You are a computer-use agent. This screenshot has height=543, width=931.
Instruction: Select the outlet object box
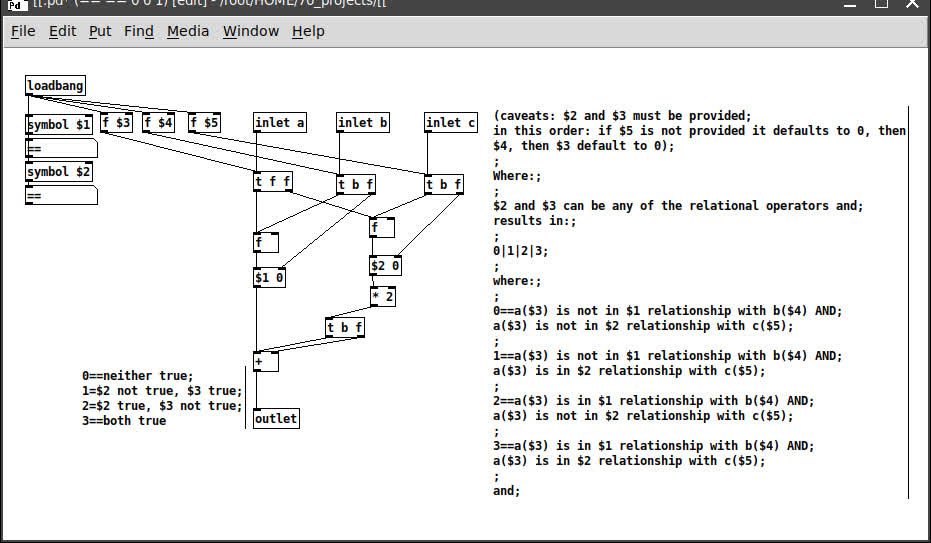[276, 418]
